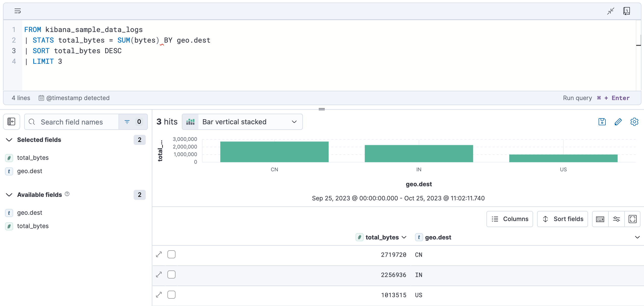Viewport: 644px width, 306px height.
Task: Open the Bar vertical stacked chart type dropdown
Action: (x=294, y=122)
